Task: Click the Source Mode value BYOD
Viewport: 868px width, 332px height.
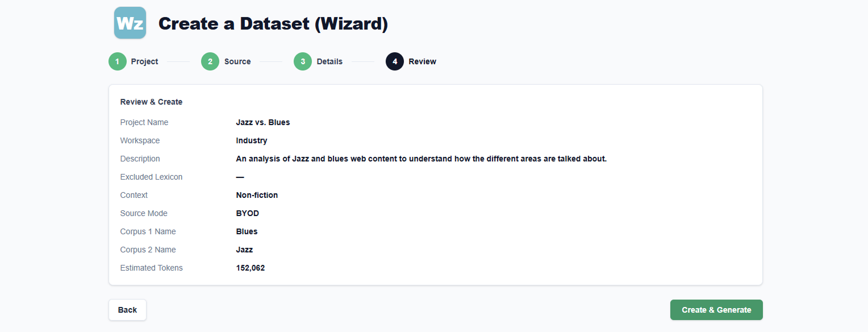Action: coord(248,213)
